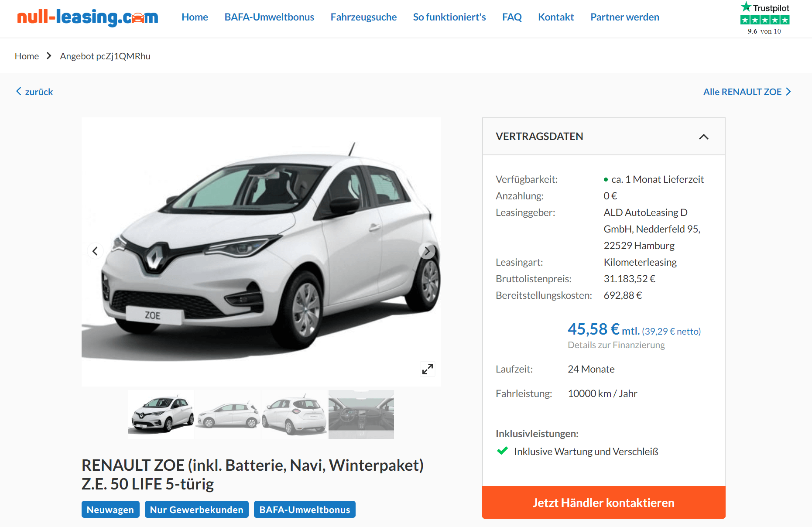Image resolution: width=812 pixels, height=527 pixels.
Task: Click the previous image arrow on car photo
Action: (x=95, y=251)
